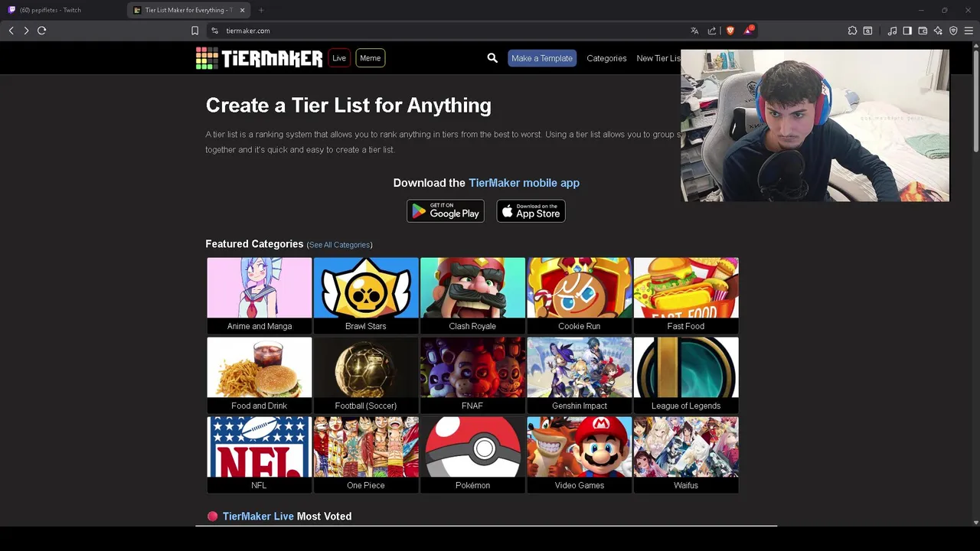The width and height of the screenshot is (980, 551).
Task: Open the FNAF category
Action: [x=472, y=375]
